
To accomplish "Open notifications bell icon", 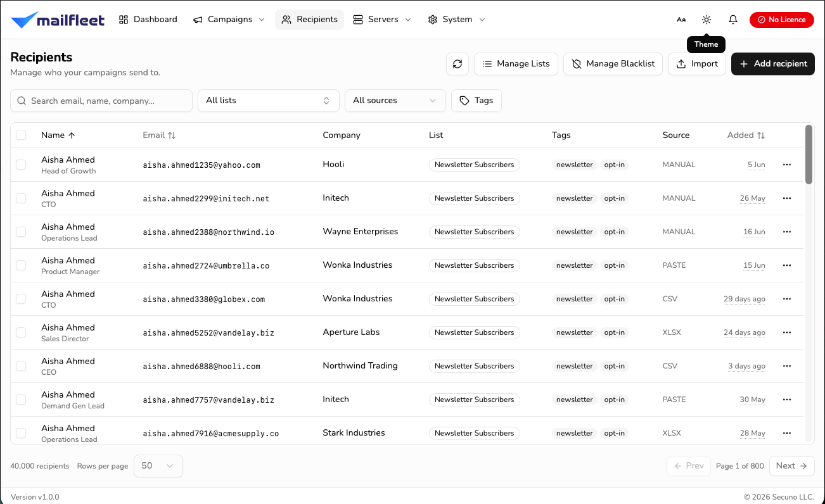I will 733,20.
